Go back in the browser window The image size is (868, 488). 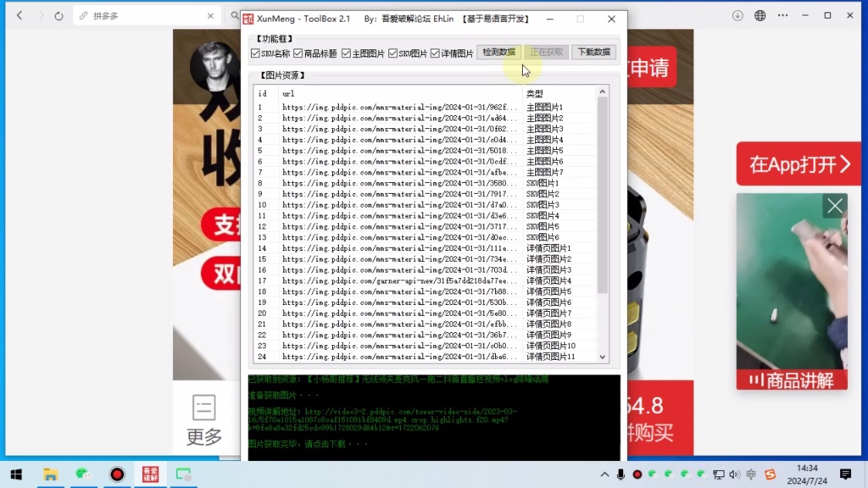point(20,16)
